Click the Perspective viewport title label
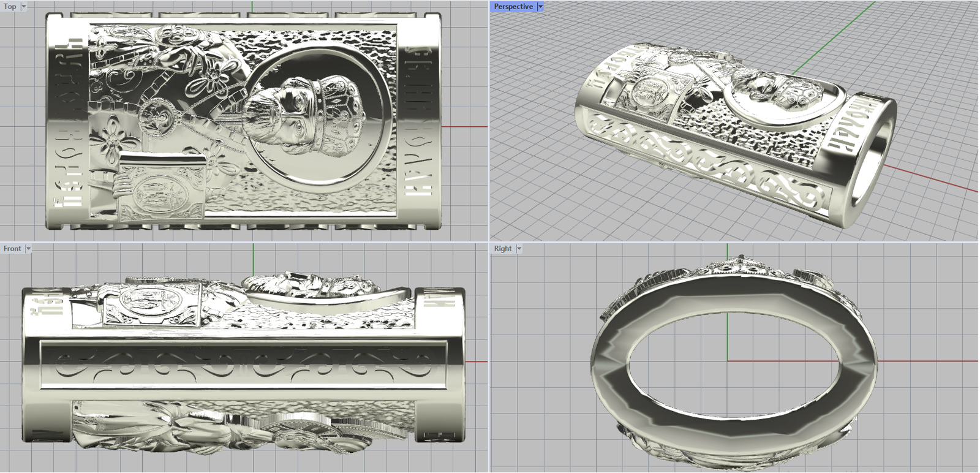Viewport: 980px width, 473px height. pyautogui.click(x=513, y=7)
